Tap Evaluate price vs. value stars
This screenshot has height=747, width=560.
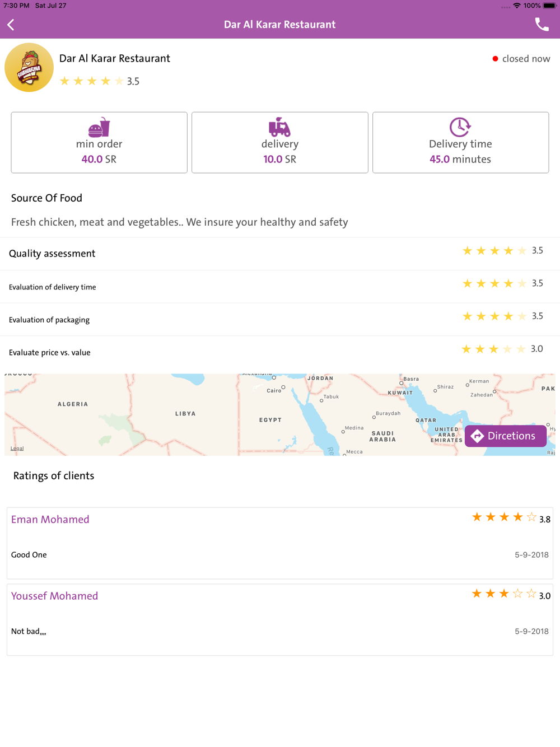(493, 349)
